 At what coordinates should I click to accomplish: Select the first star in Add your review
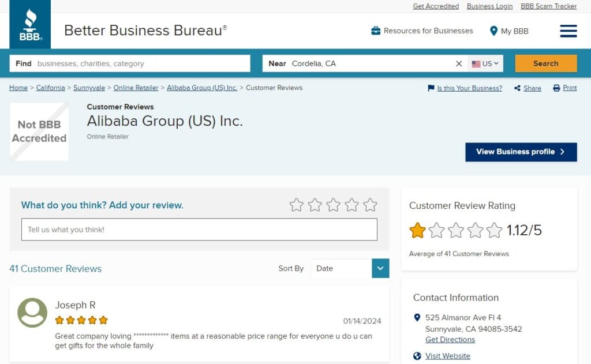pos(296,205)
